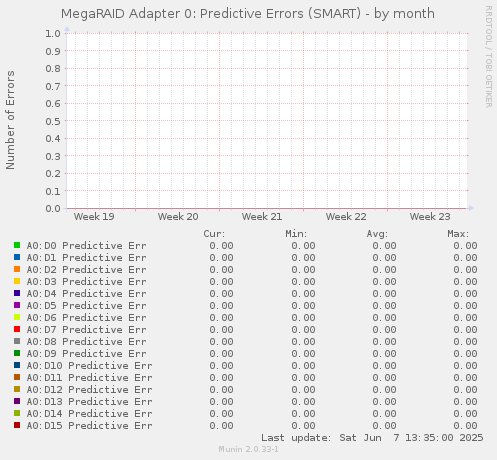497x460 pixels.
Task: Click the 'A0:D12 Predictive Err' legend label
Action: click(x=89, y=390)
